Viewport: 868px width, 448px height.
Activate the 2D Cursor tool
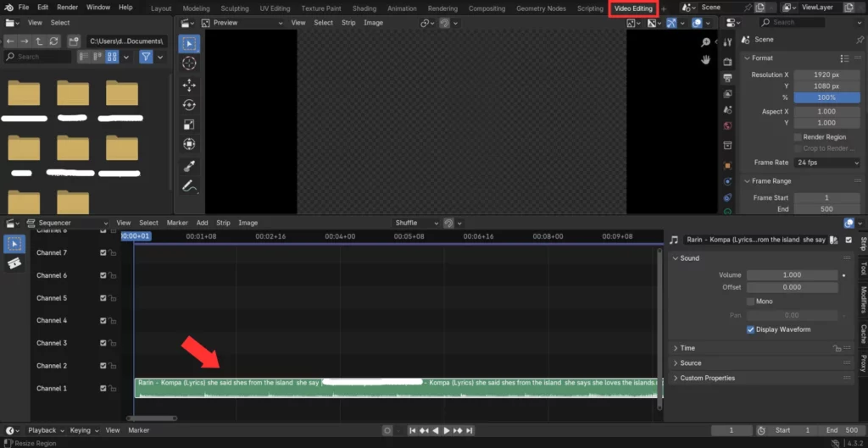tap(189, 63)
